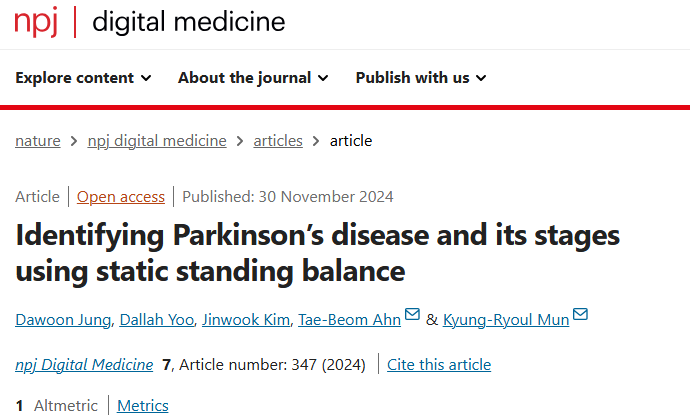Click Cite this article
The image size is (690, 417).
point(439,365)
